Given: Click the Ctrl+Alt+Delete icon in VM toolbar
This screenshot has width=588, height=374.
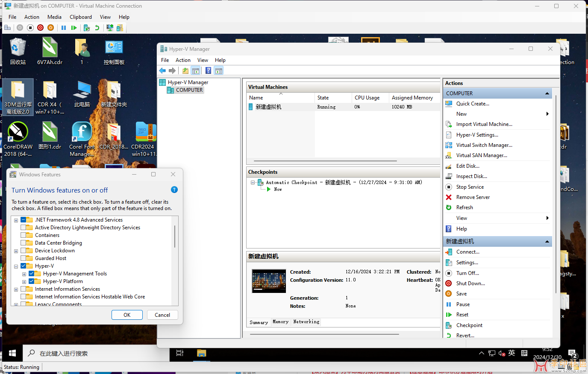Looking at the screenshot, I should point(8,28).
